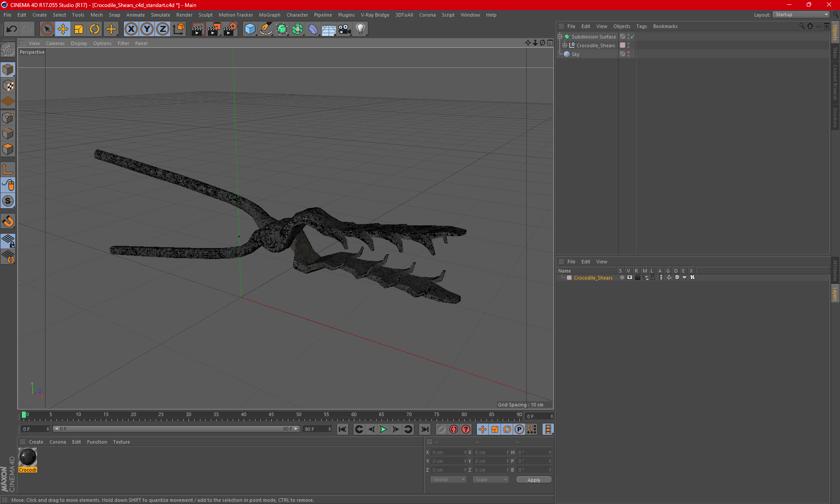Enable Snap magnet icon

click(8, 221)
